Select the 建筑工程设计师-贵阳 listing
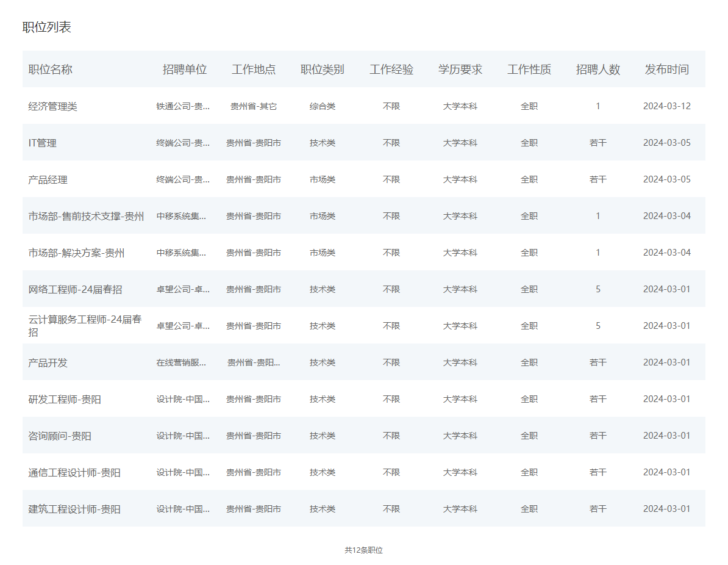The image size is (728, 565). (x=75, y=509)
